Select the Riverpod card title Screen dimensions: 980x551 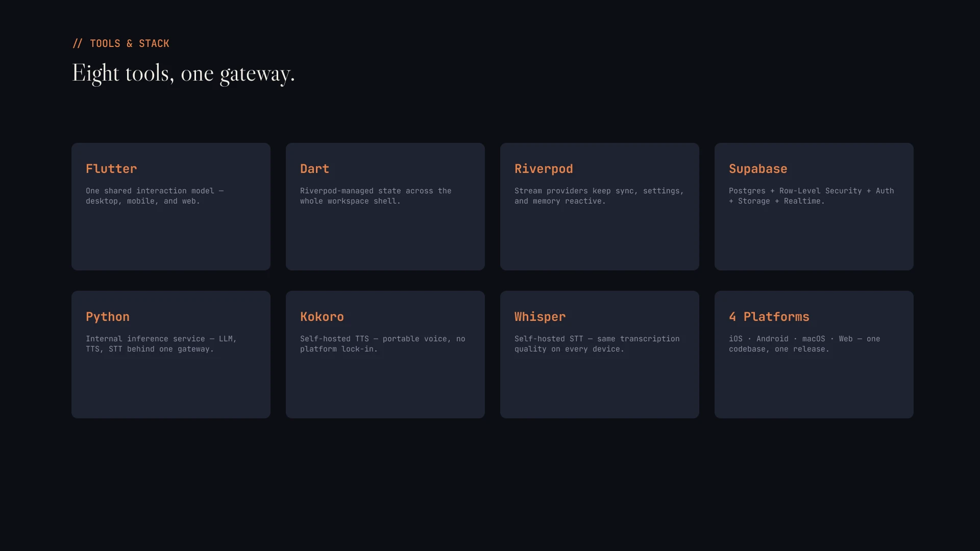(544, 169)
